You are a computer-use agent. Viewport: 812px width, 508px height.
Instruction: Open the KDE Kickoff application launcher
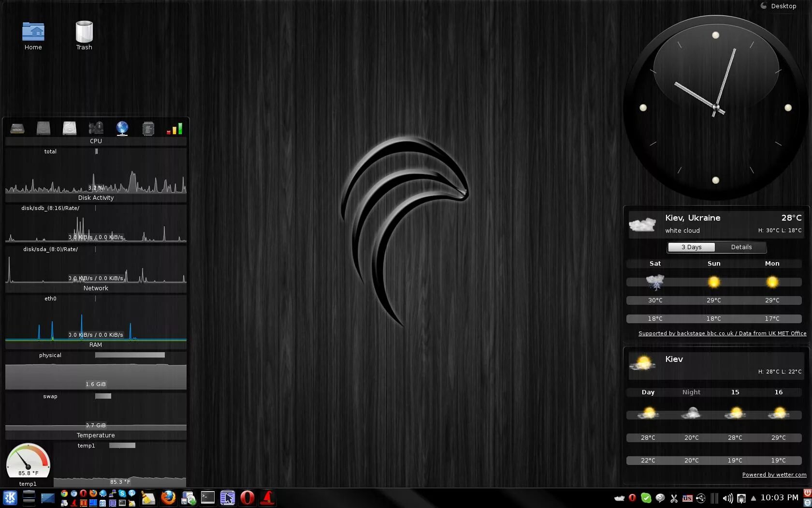(x=10, y=498)
